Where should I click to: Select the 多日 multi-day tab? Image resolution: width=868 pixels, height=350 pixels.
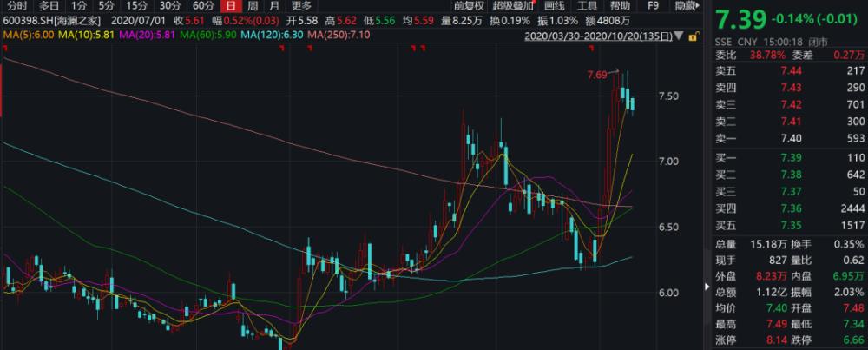coord(48,5)
